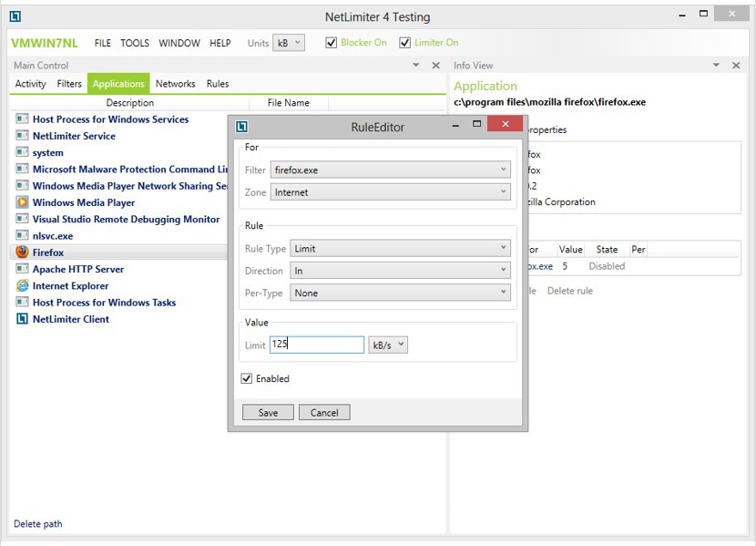Toggle the Blocker On checkbox

coord(332,43)
